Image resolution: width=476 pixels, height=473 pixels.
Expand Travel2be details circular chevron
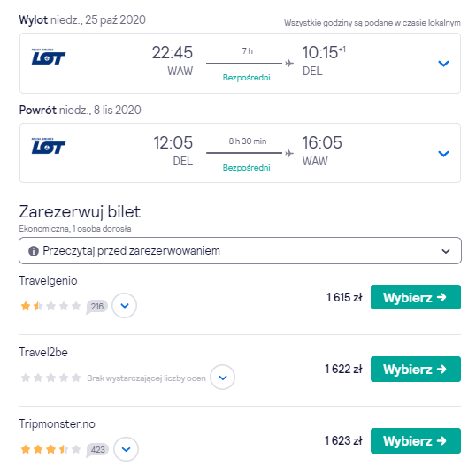(x=223, y=378)
